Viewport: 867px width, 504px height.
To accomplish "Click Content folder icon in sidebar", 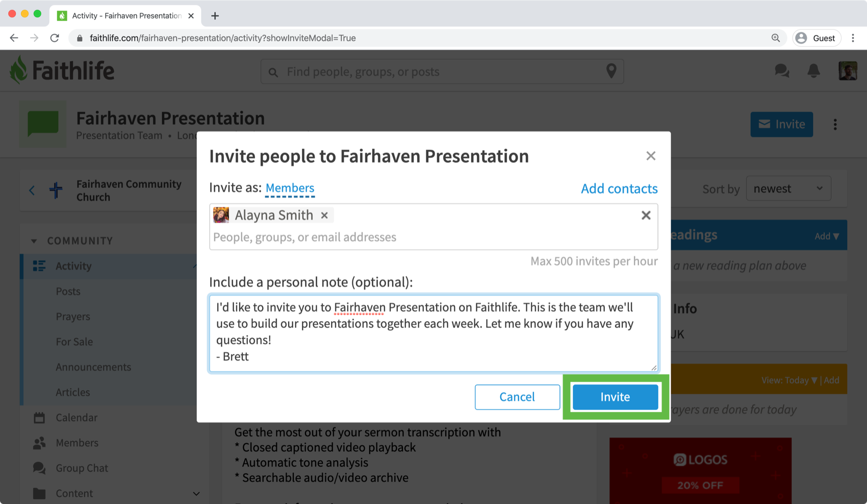I will coord(39,493).
